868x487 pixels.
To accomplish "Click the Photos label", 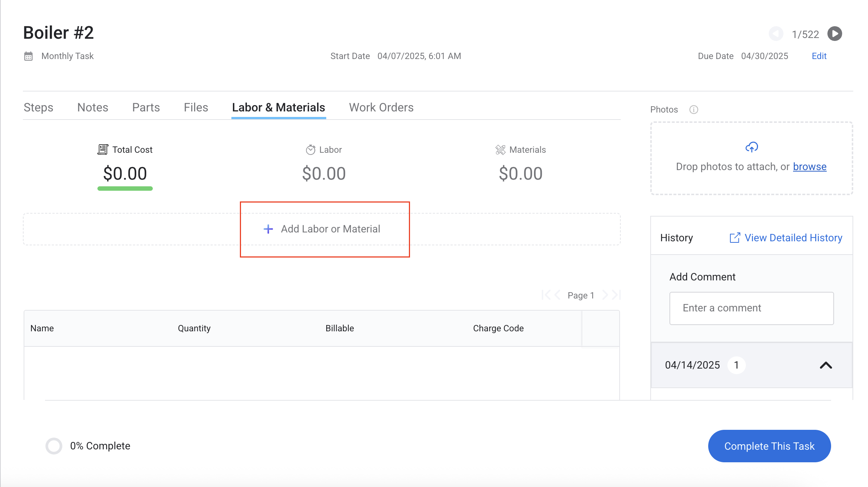I will tap(664, 110).
